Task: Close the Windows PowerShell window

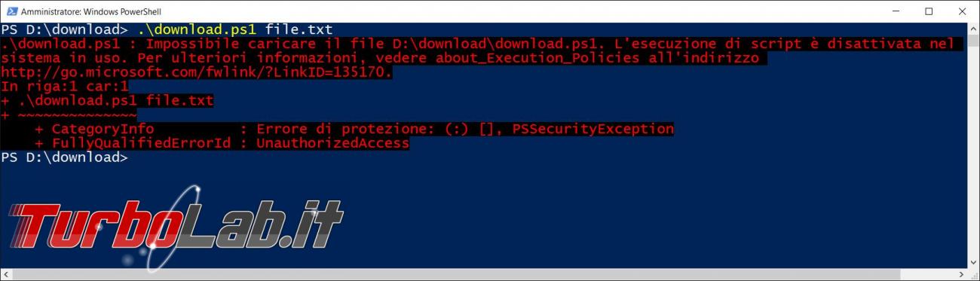Action: (x=963, y=11)
